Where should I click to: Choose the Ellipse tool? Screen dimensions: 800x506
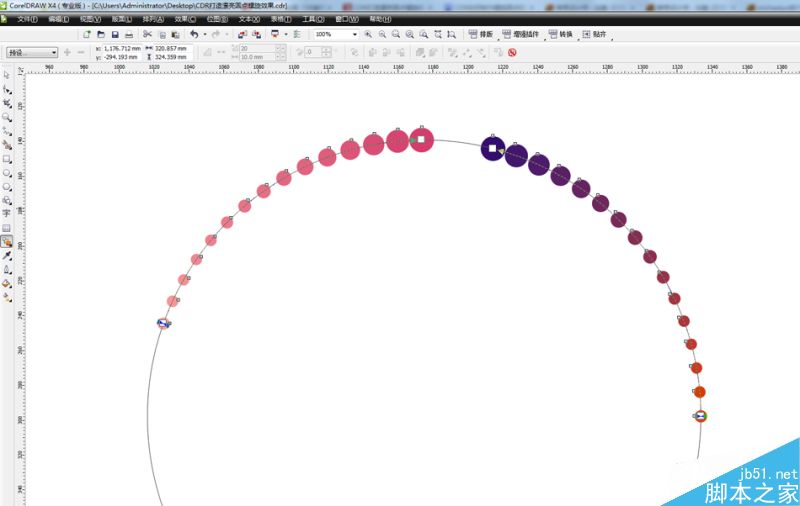[x=7, y=173]
